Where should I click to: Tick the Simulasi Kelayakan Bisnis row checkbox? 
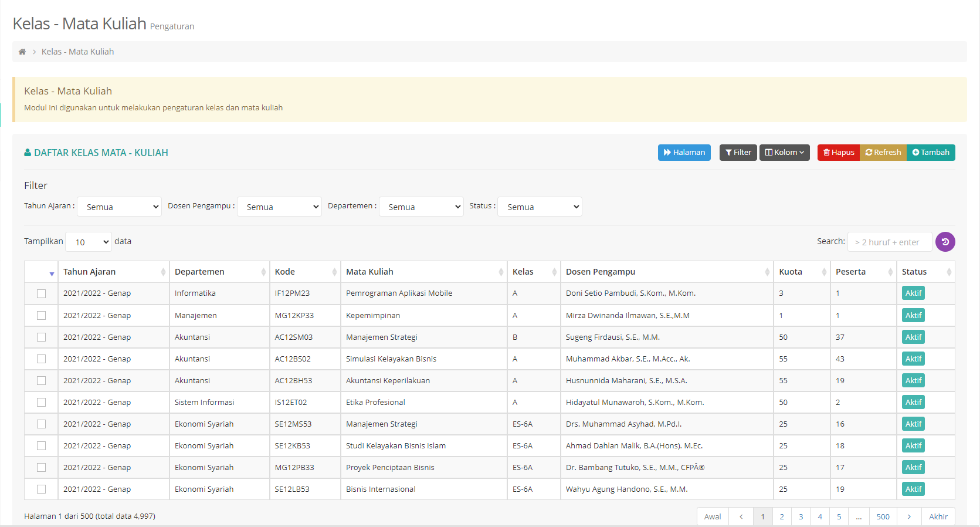pos(41,359)
